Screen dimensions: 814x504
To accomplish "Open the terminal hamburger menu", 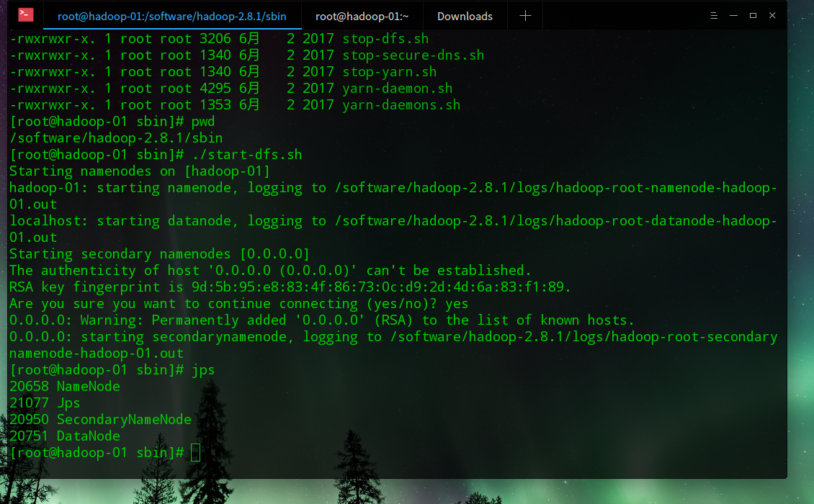I will click(x=715, y=16).
